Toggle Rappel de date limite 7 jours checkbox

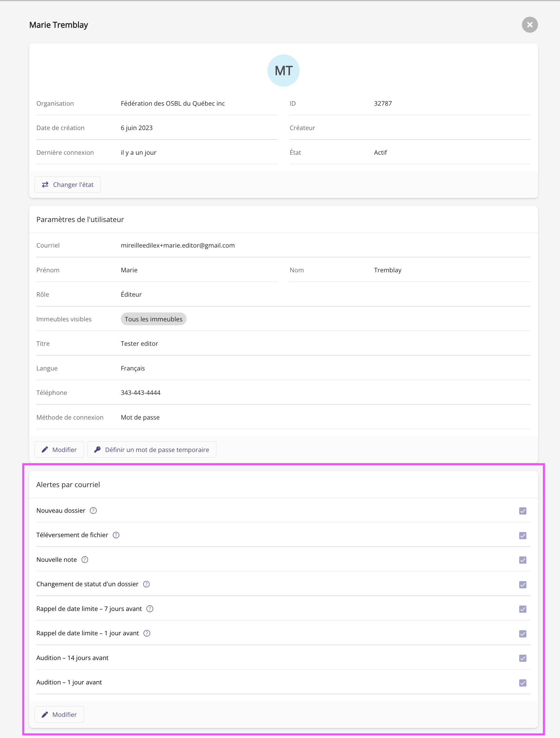pyautogui.click(x=522, y=609)
